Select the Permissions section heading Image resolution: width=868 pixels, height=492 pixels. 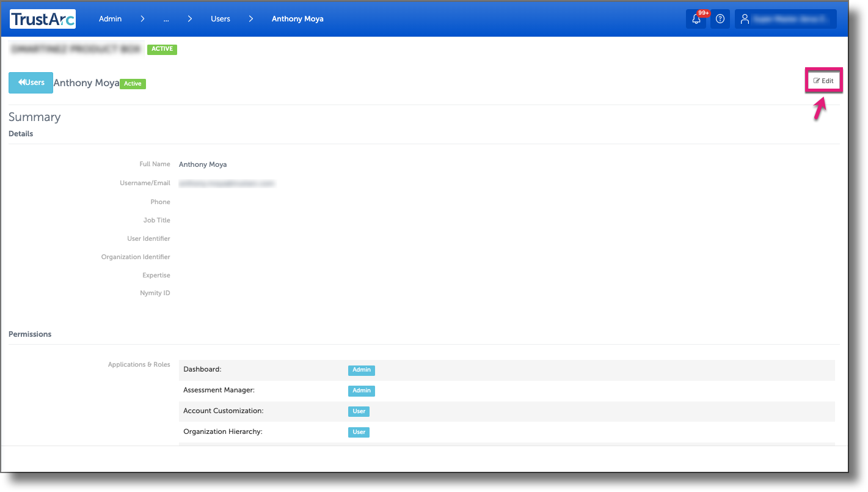click(x=30, y=334)
